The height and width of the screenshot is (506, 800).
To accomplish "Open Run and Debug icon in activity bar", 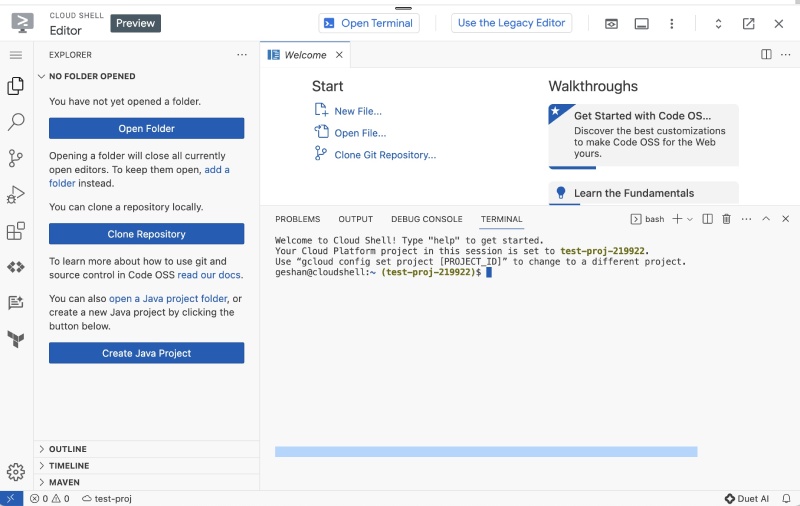I will 16,194.
